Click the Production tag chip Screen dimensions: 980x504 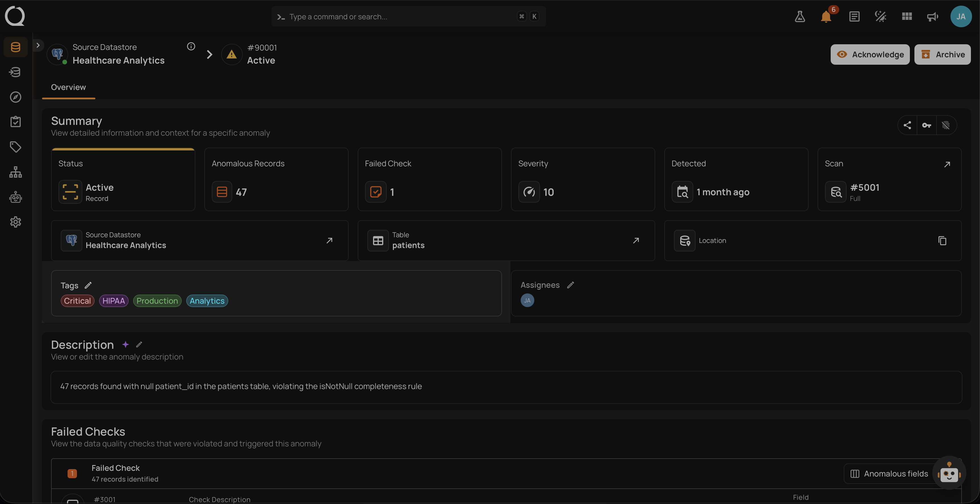coord(157,301)
